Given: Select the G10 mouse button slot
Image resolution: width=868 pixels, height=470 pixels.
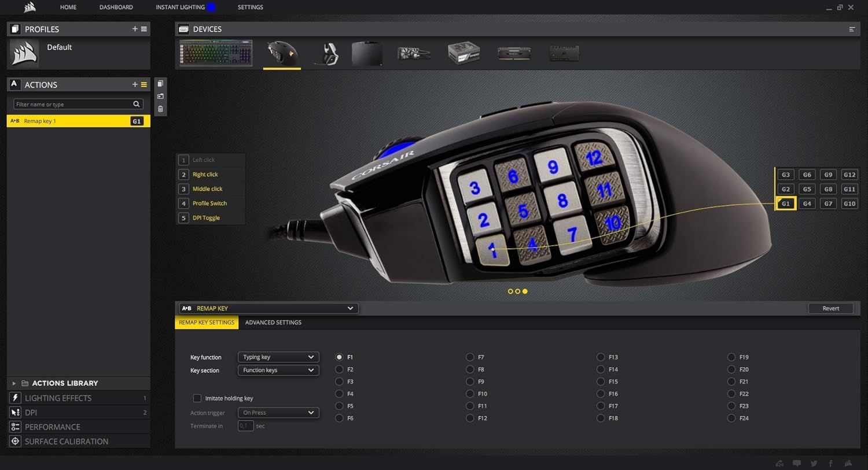Looking at the screenshot, I should tap(849, 203).
